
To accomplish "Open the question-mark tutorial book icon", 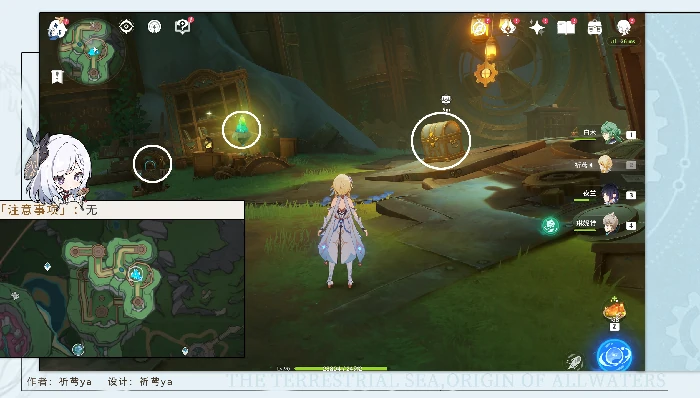I will pos(182,27).
